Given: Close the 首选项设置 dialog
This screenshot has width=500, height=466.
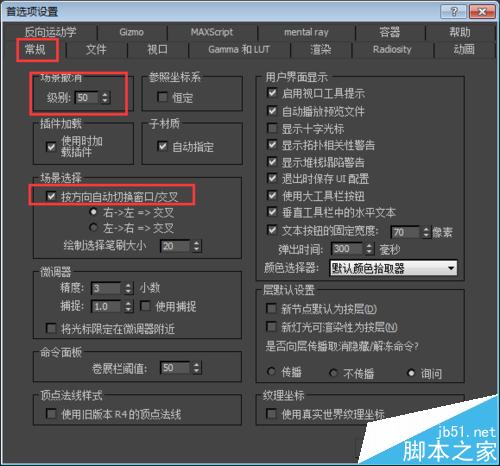Looking at the screenshot, I should click(482, 12).
